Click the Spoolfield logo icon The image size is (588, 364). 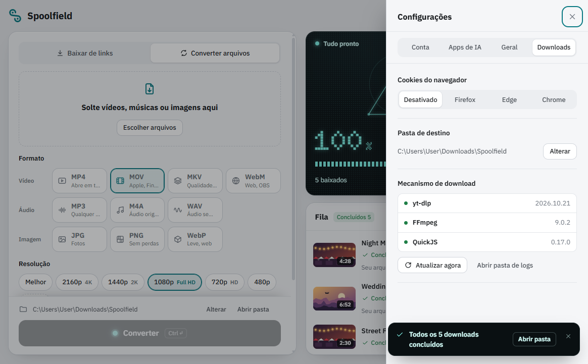pyautogui.click(x=15, y=16)
